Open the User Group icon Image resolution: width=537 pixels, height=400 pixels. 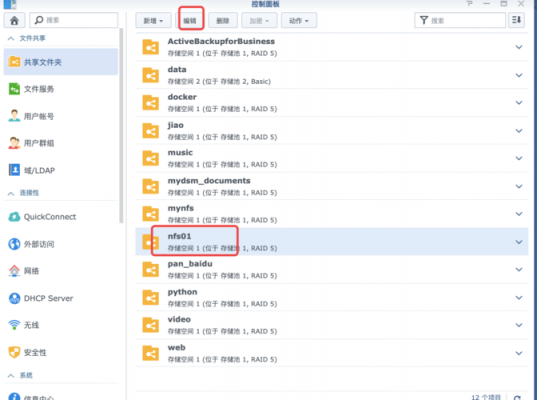click(x=14, y=143)
